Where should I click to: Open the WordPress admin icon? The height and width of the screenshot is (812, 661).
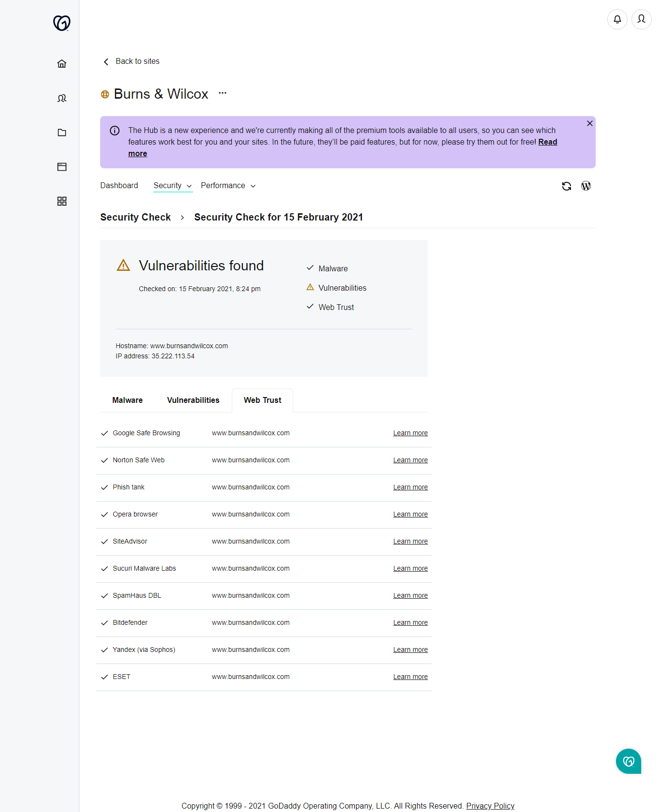coord(586,186)
